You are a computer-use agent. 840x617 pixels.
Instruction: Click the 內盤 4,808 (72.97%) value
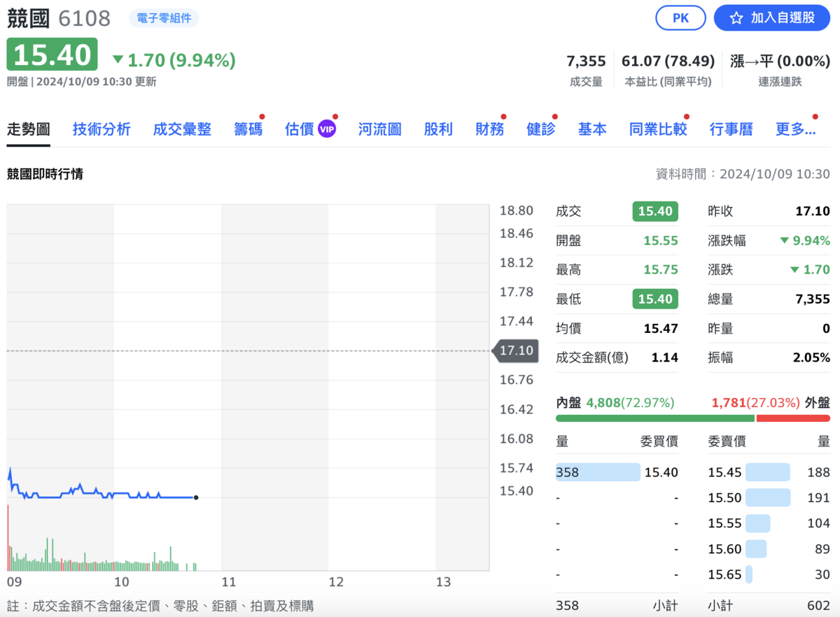click(630, 402)
